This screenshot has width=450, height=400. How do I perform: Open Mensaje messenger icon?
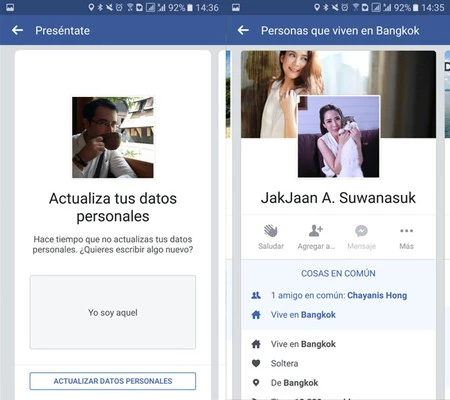click(x=361, y=231)
